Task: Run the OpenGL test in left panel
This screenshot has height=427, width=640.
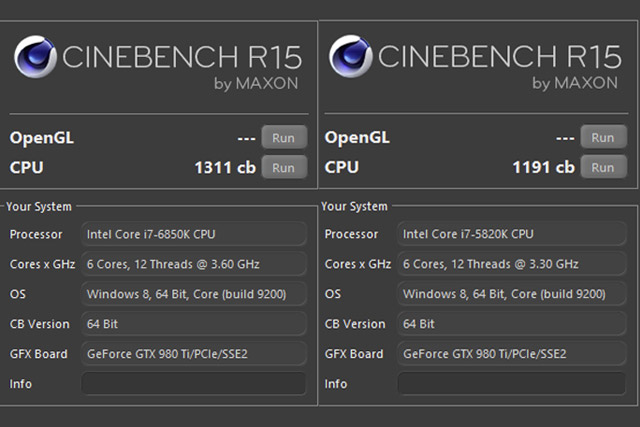Action: click(x=284, y=138)
